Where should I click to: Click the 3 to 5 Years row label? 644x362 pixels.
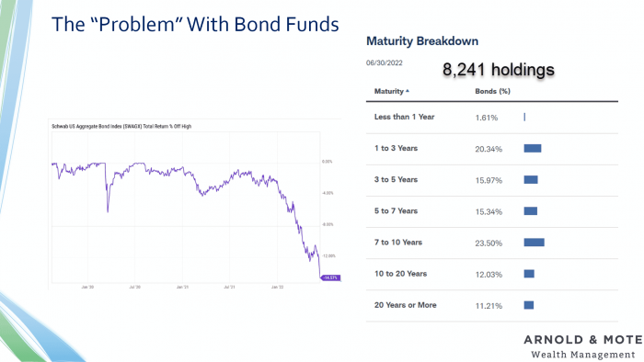[x=396, y=179]
